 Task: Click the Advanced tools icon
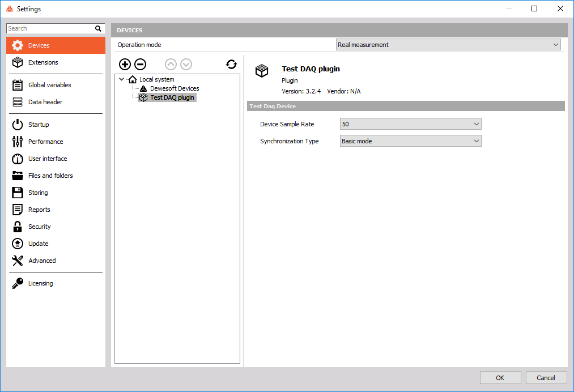(x=17, y=261)
